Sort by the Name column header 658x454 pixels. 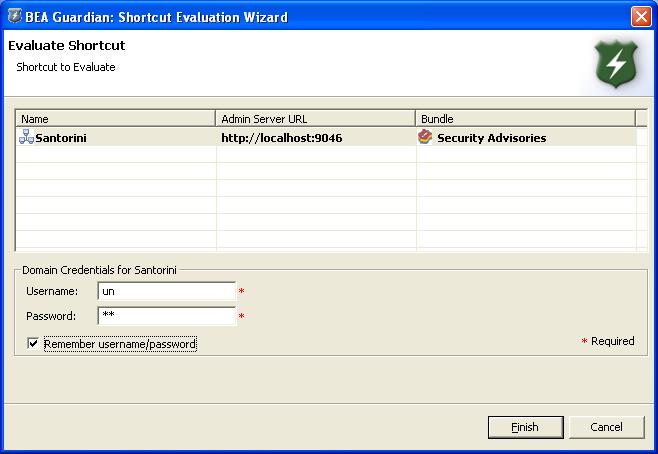[x=115, y=119]
